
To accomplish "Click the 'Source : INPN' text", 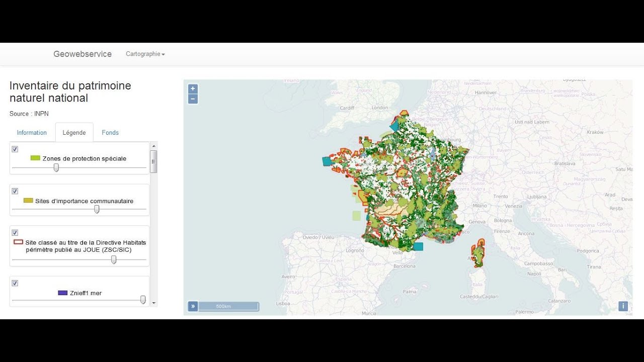I will (x=29, y=114).
